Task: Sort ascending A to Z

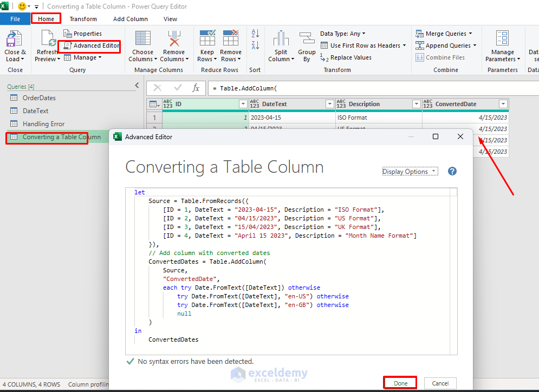Action: coord(255,34)
